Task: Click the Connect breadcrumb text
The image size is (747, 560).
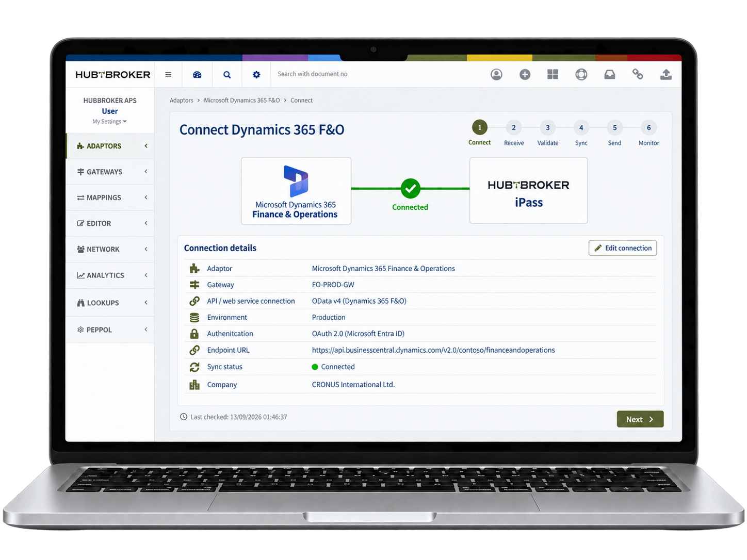Action: pos(302,101)
